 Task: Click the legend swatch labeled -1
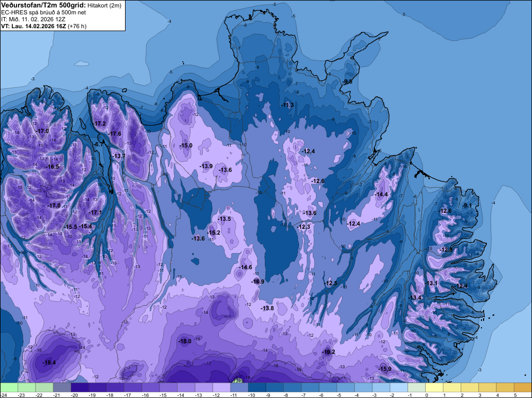pos(417,387)
